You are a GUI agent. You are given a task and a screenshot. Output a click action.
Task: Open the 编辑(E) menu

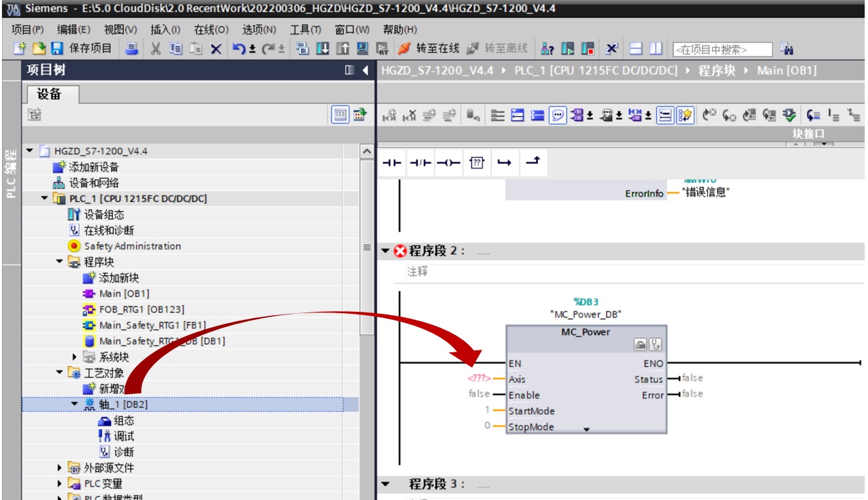point(74,29)
